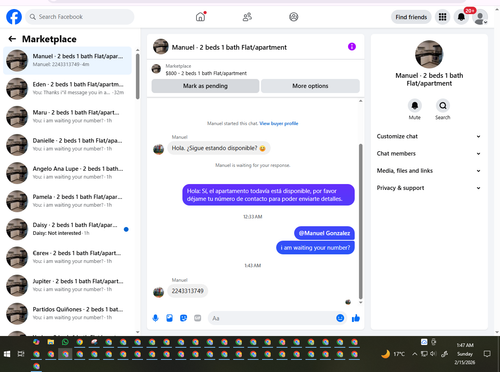
Task: Click the listing photo in the right panel
Action: [x=429, y=54]
